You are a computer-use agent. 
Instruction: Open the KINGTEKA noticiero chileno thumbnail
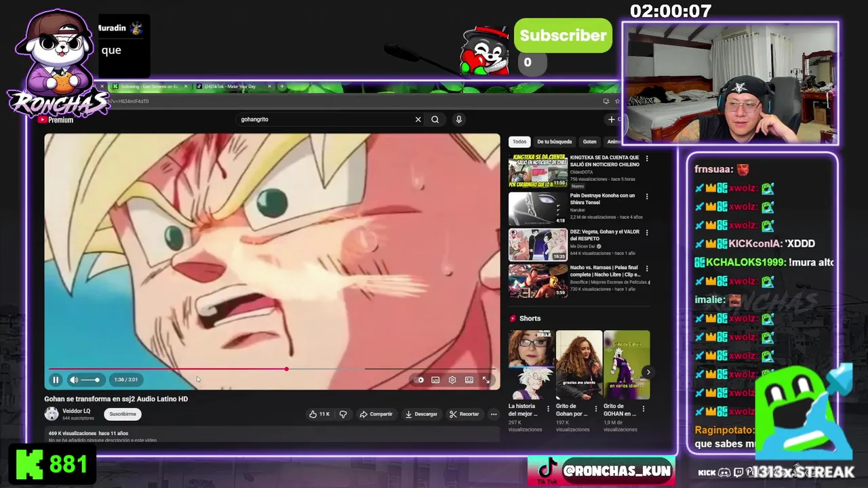pos(538,171)
